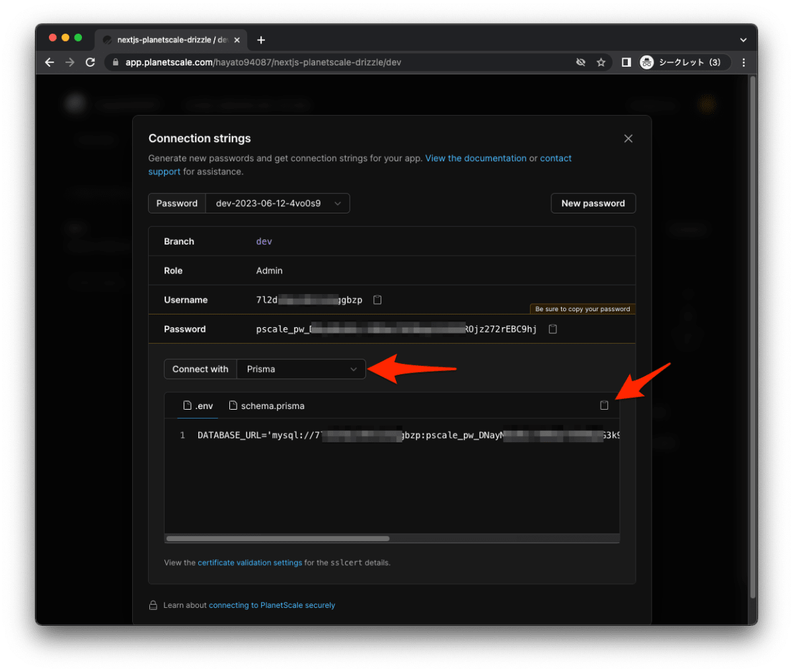Close the nextjs-planetscale-drizzle tab

pyautogui.click(x=237, y=40)
